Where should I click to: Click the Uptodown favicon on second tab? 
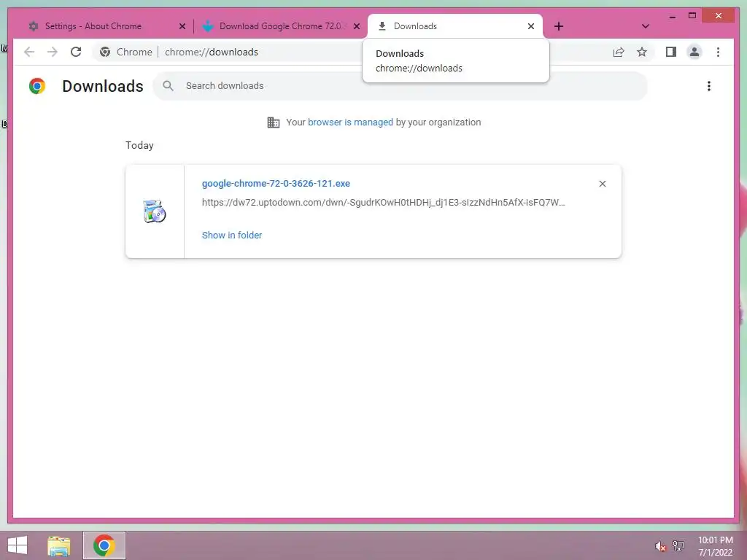208,26
